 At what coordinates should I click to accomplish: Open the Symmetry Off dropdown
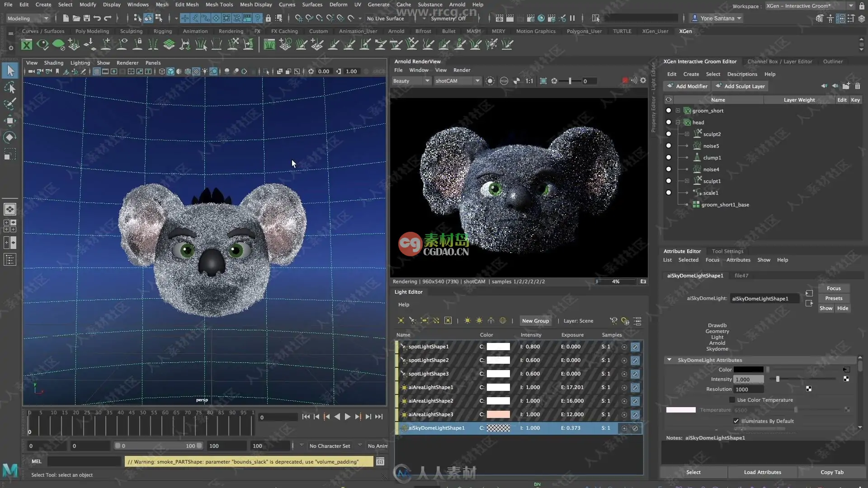point(448,19)
